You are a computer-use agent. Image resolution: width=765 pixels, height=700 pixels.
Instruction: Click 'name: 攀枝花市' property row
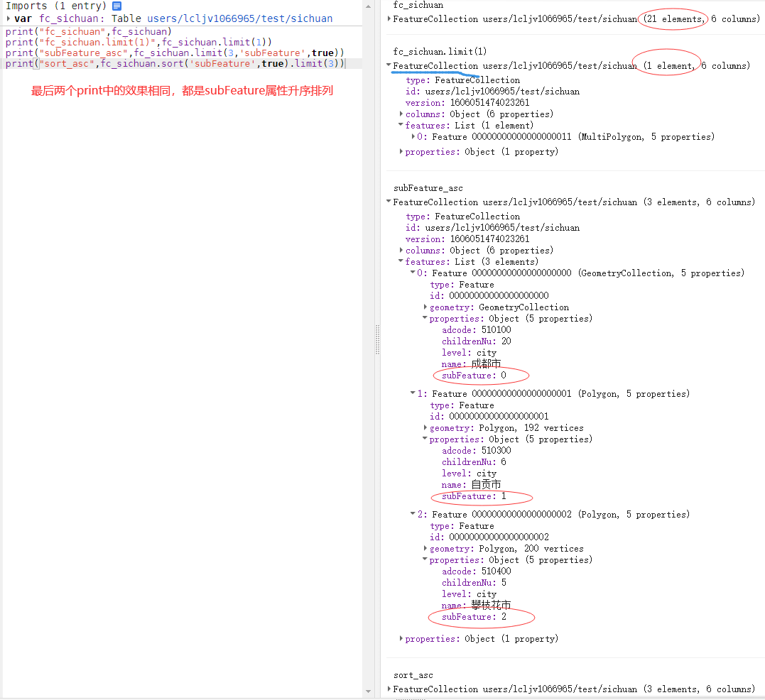click(x=476, y=606)
